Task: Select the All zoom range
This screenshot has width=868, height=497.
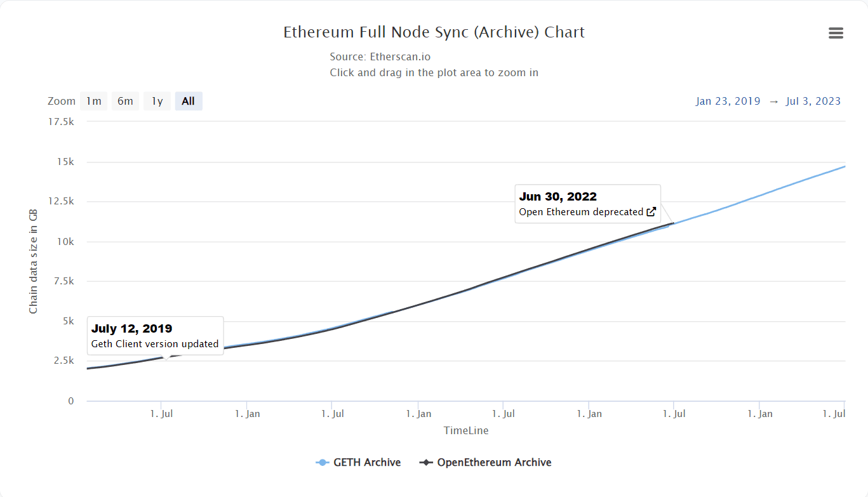Action: pyautogui.click(x=189, y=102)
